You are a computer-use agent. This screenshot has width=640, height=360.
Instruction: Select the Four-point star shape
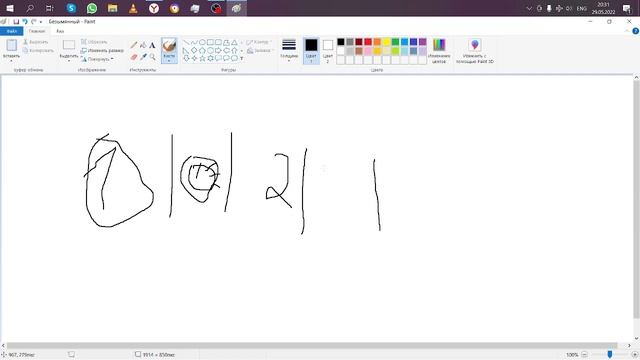194,58
